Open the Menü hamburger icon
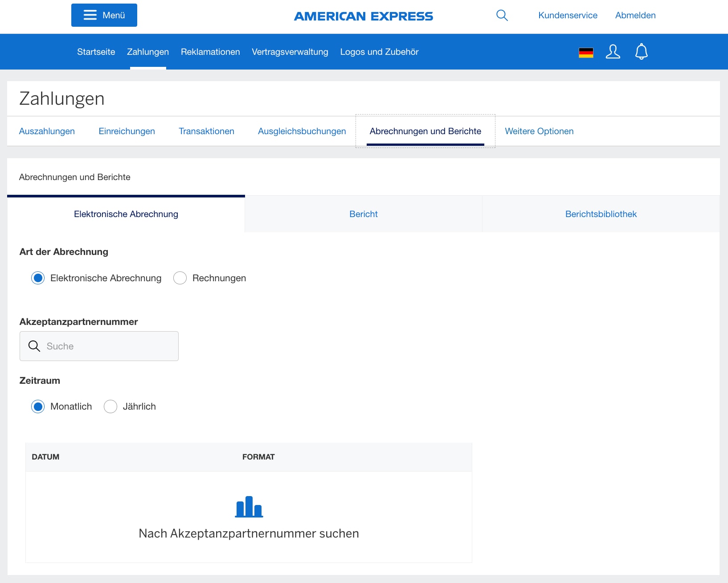 point(90,15)
